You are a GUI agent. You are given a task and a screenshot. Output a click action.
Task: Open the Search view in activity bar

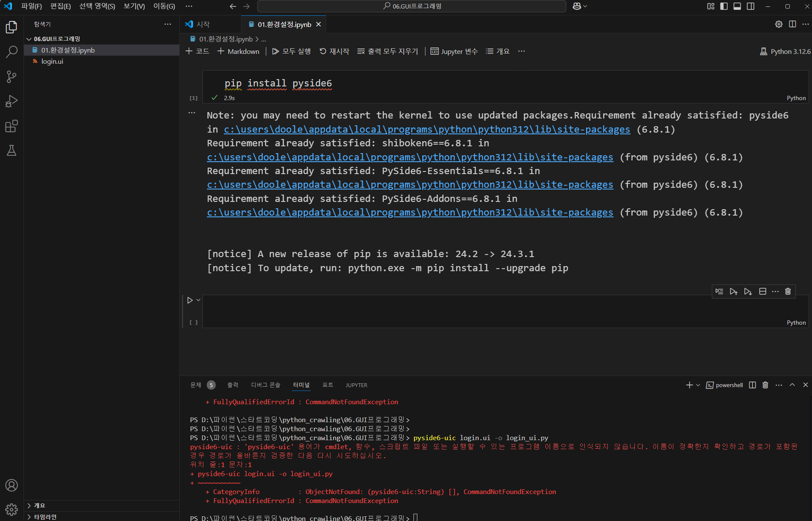[x=12, y=52]
